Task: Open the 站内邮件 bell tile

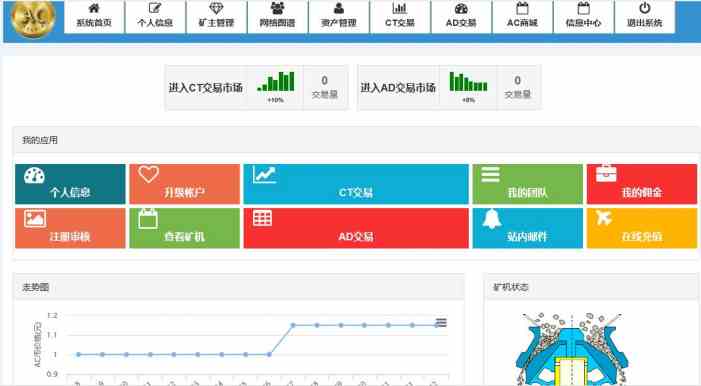Action: [x=528, y=228]
